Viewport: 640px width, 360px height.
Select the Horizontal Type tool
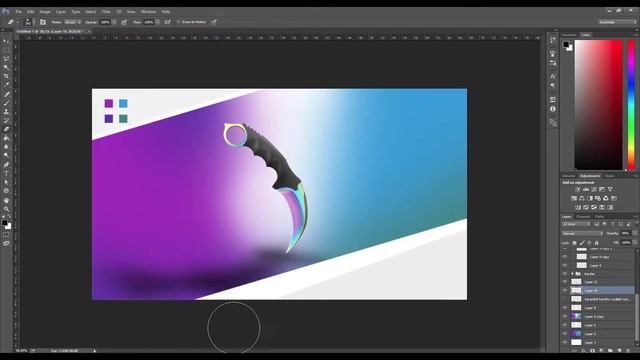pyautogui.click(x=6, y=173)
